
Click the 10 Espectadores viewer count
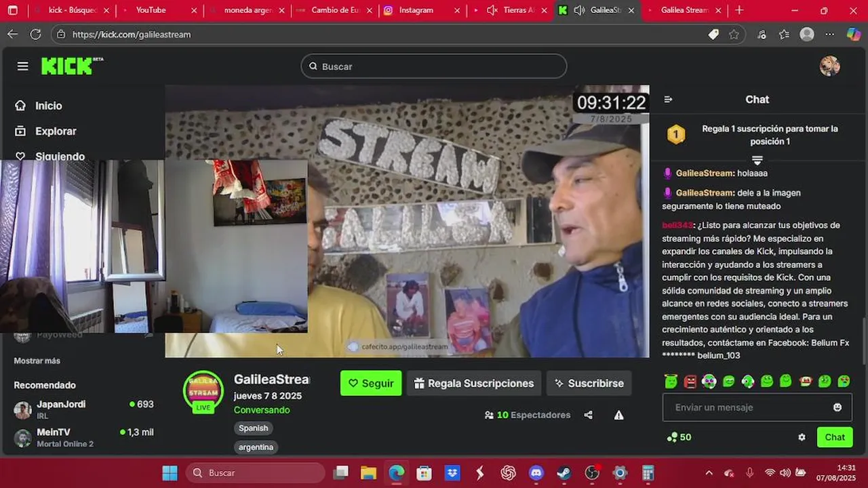click(528, 415)
